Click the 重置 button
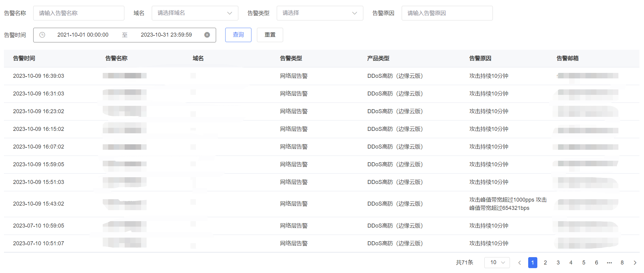The height and width of the screenshot is (273, 644). pyautogui.click(x=270, y=35)
